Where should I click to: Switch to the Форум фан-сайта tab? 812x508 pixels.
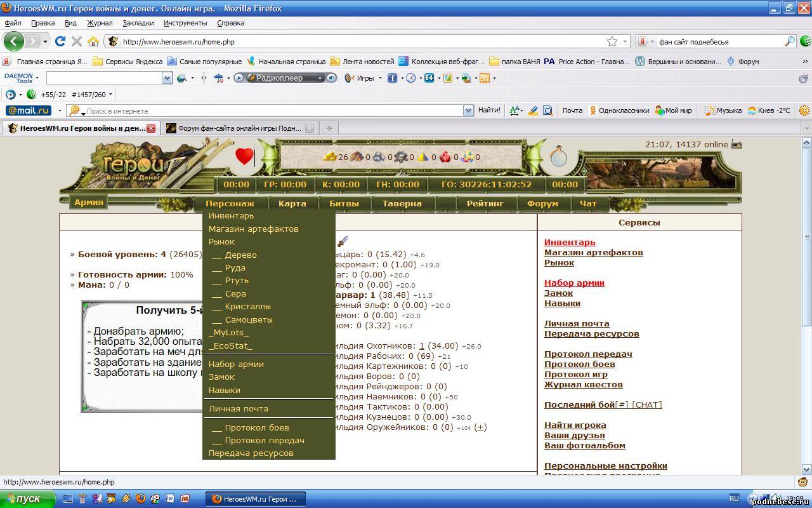click(x=240, y=128)
